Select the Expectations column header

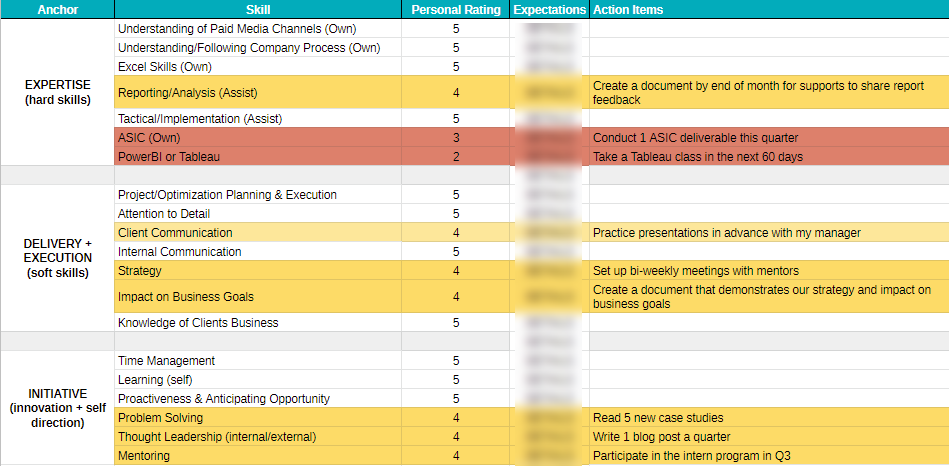549,10
